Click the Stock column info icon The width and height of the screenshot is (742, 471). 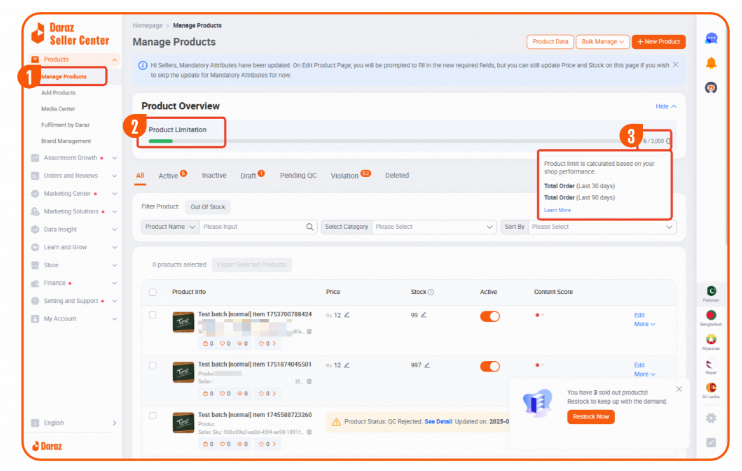tap(431, 292)
